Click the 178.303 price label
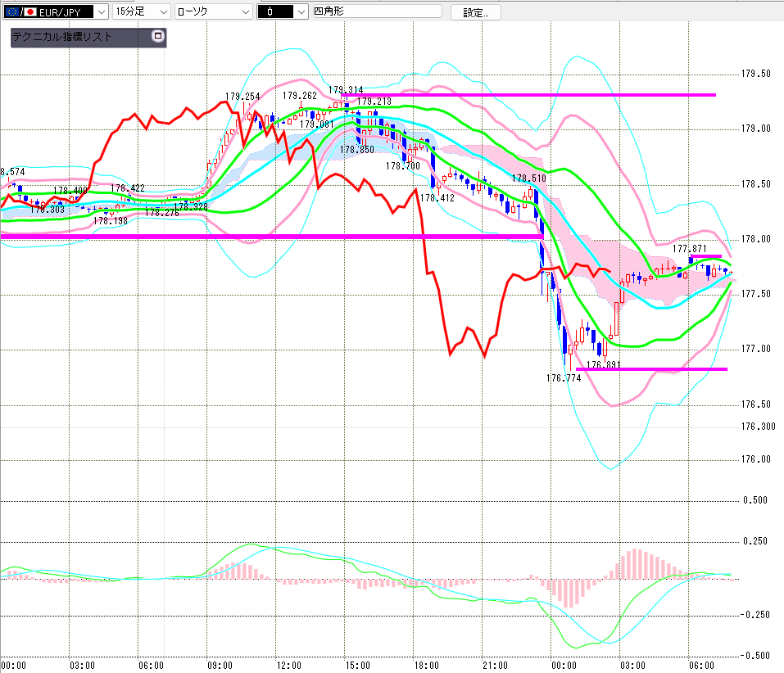Viewport: 784px width, 673px height. click(48, 210)
